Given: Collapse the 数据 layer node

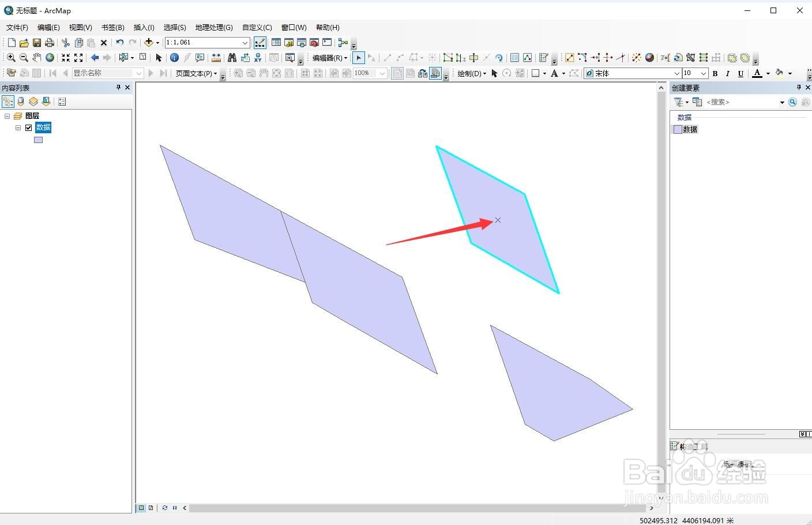Looking at the screenshot, I should [18, 127].
